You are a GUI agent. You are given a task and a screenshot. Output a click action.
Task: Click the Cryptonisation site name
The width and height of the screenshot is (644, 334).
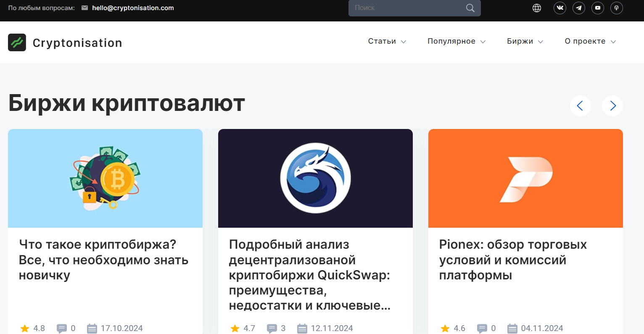(77, 43)
